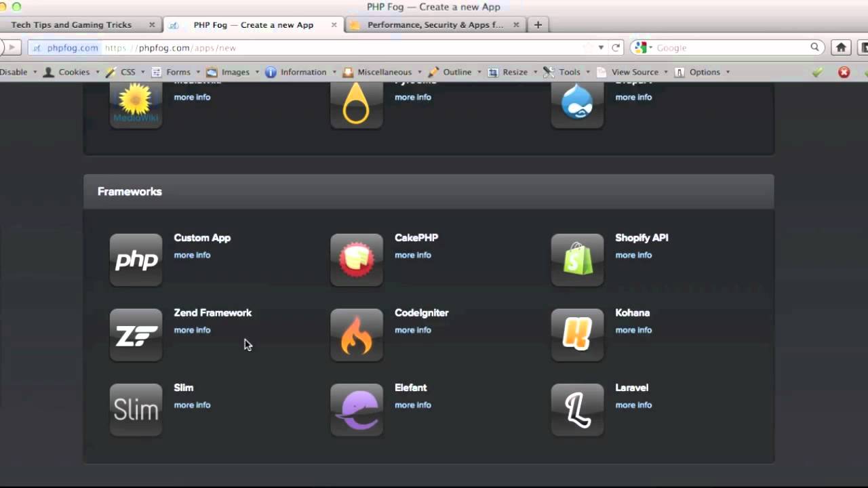Open Elefant more info link
868x488 pixels.
pyautogui.click(x=413, y=405)
